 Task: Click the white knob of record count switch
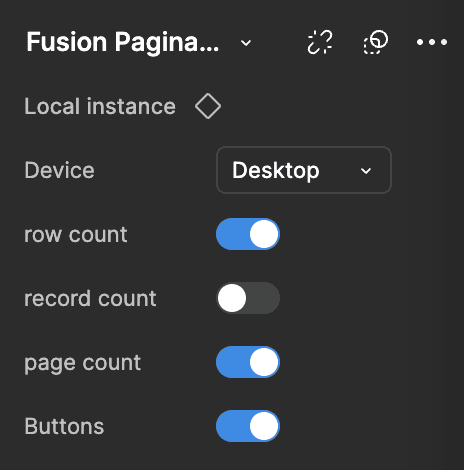[232, 298]
